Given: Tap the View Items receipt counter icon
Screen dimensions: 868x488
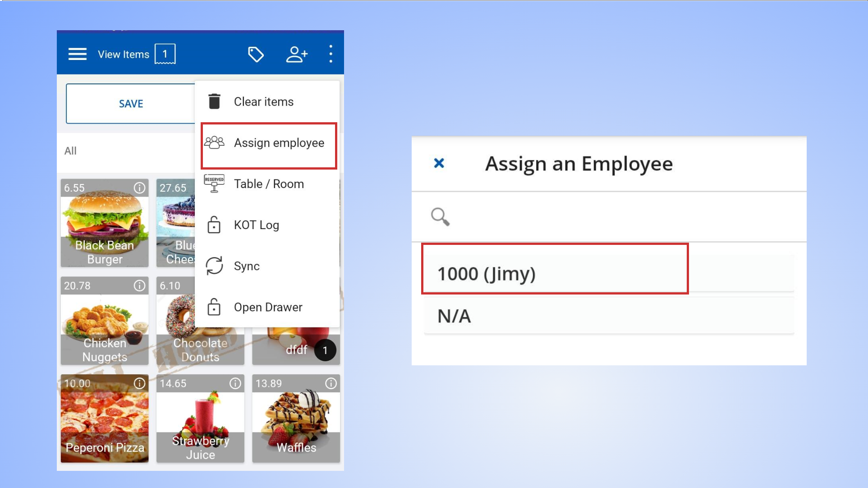Looking at the screenshot, I should (165, 54).
